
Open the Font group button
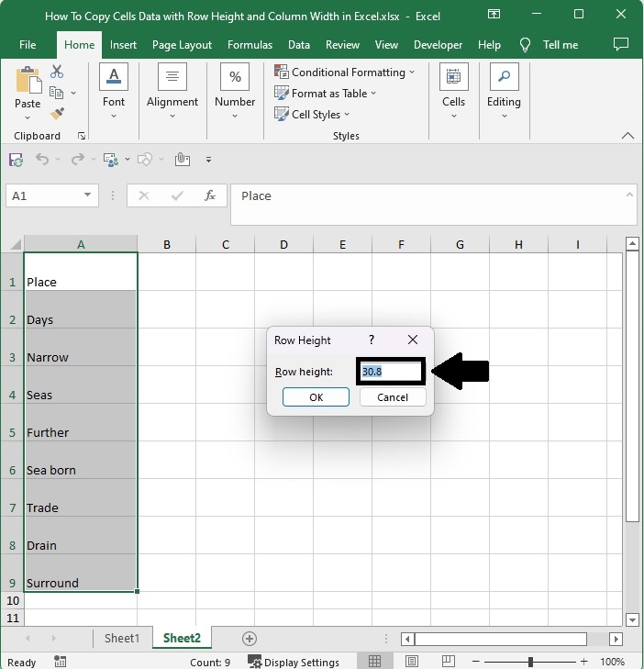(x=114, y=91)
